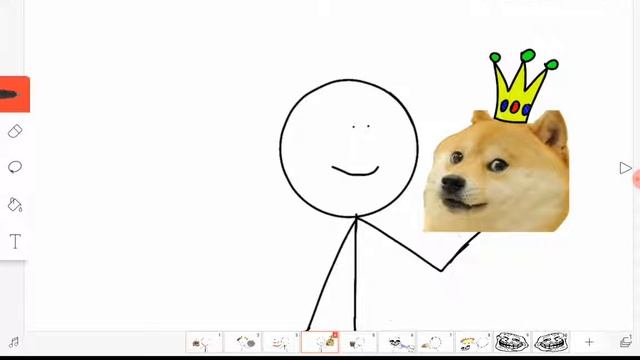Open frame 6 thumbnail in timeline
This screenshot has width=640, height=360.
coord(397,342)
